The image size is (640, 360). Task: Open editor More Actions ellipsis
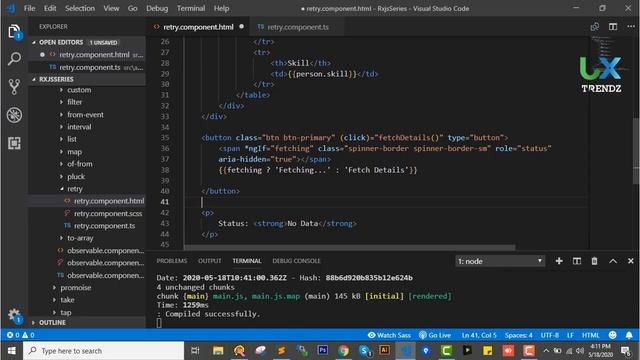click(631, 27)
